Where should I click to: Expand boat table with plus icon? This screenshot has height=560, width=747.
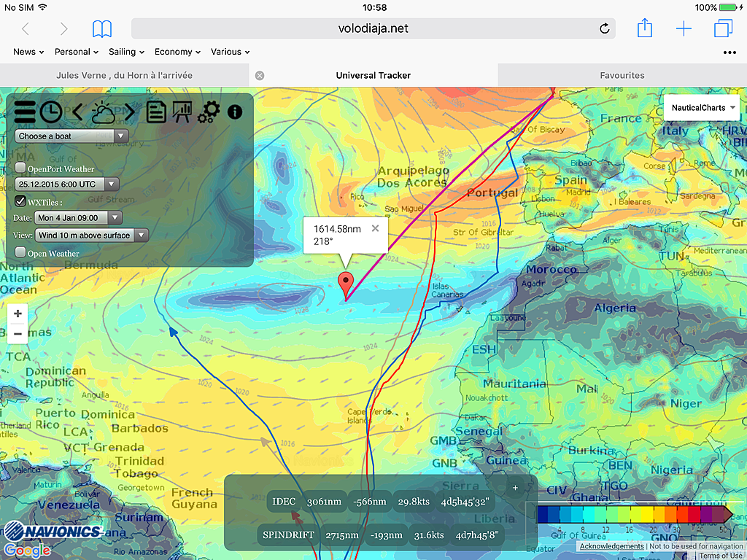(x=515, y=488)
